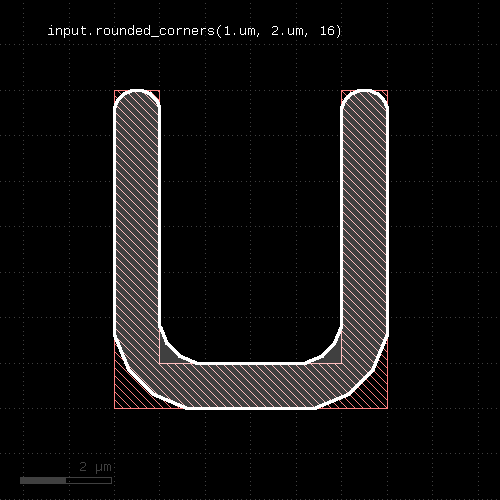Click the filled dark half of scale bar
Screen dimensions: 500x500
[43, 480]
